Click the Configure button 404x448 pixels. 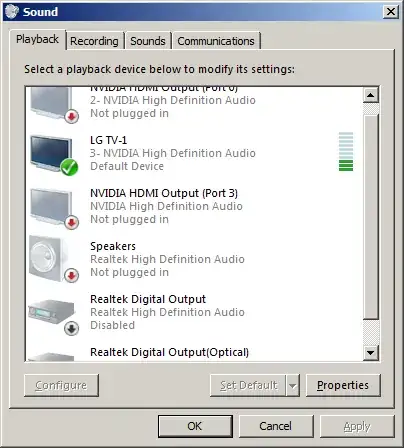[x=61, y=385]
